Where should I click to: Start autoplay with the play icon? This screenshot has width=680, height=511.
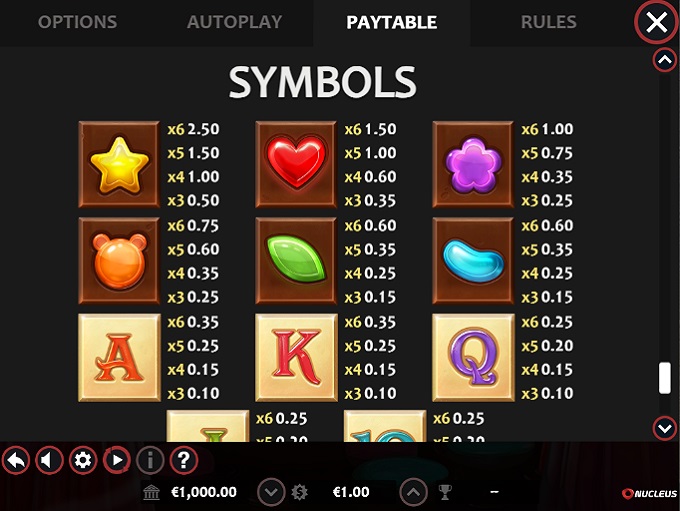(117, 460)
